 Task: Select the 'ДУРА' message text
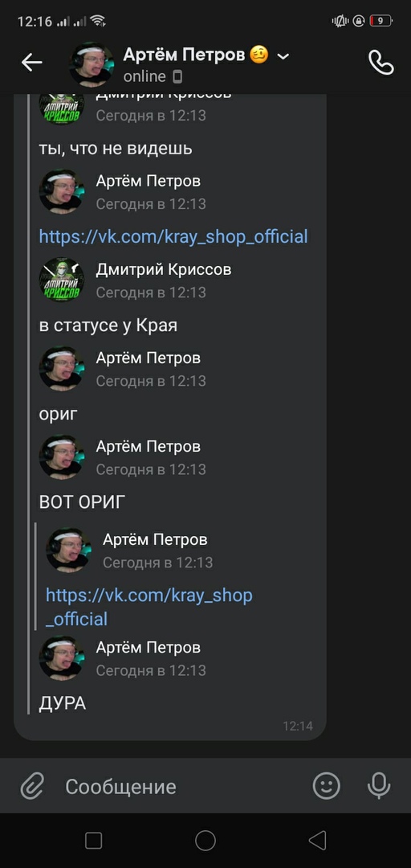(63, 703)
